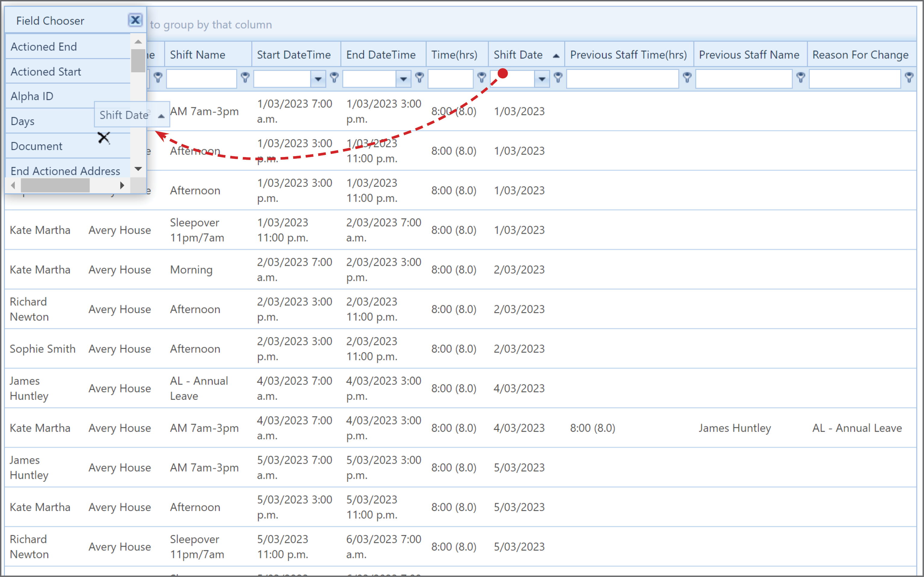Click filter icon for Start DateTime column
924x577 pixels.
(x=335, y=77)
